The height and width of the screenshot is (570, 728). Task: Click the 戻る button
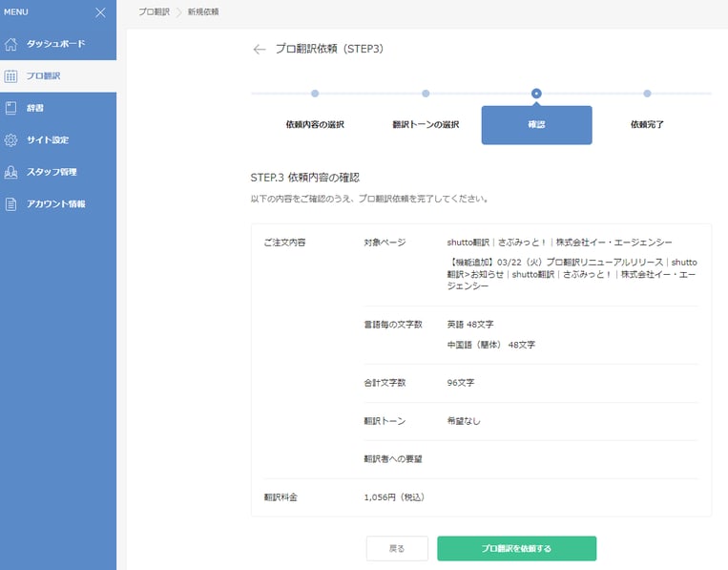coord(397,549)
